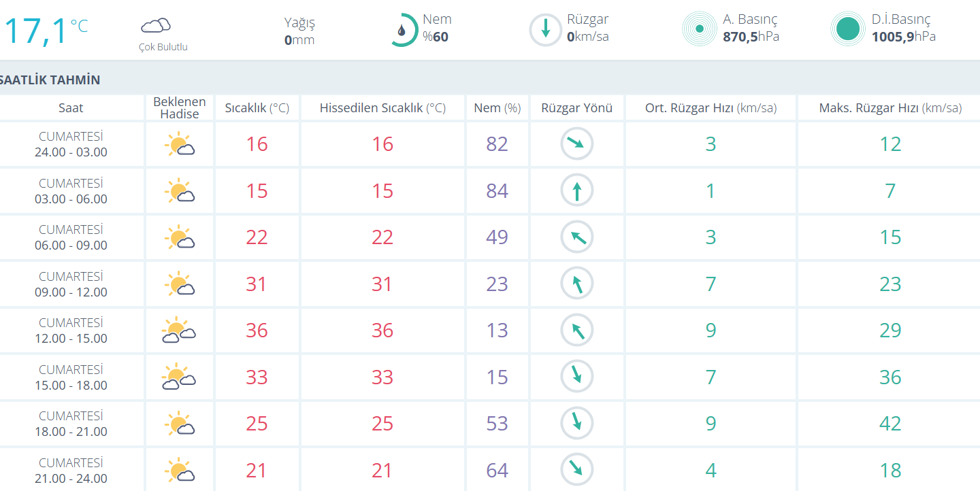Select the Nem (%) column header
This screenshot has height=491, width=980.
tap(497, 108)
